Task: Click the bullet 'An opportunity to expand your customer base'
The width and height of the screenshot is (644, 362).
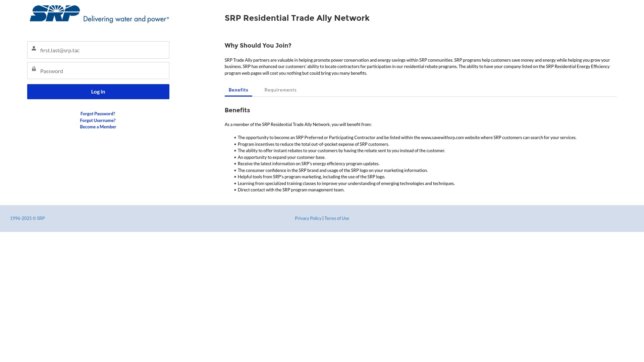Action: 281,157
